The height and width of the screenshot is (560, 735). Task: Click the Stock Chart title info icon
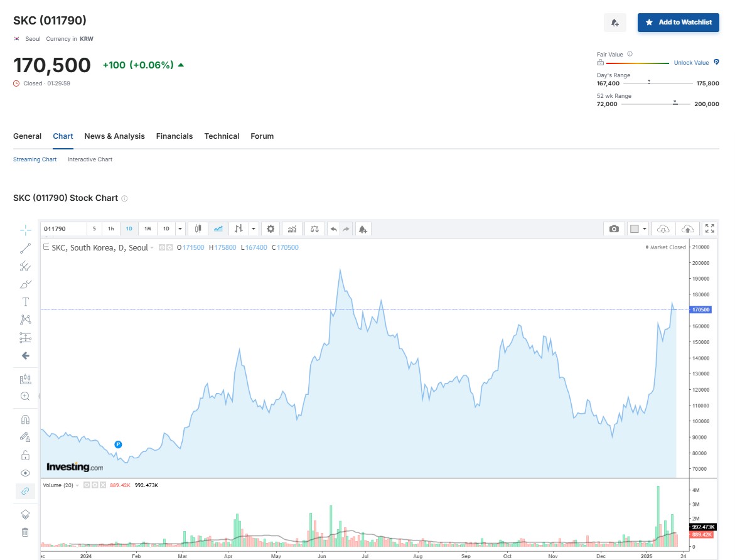[124, 198]
